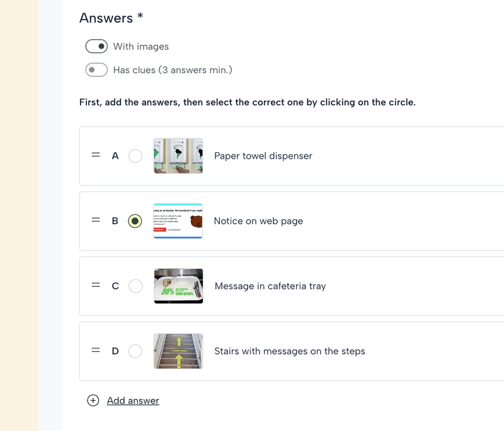The height and width of the screenshot is (431, 504).
Task: Open the paper towel dispenser thumbnail
Action: tap(178, 156)
